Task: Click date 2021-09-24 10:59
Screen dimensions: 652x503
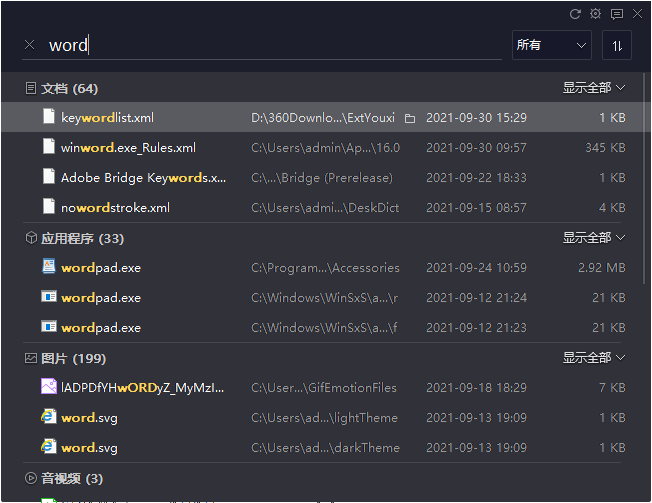Action: [477, 268]
